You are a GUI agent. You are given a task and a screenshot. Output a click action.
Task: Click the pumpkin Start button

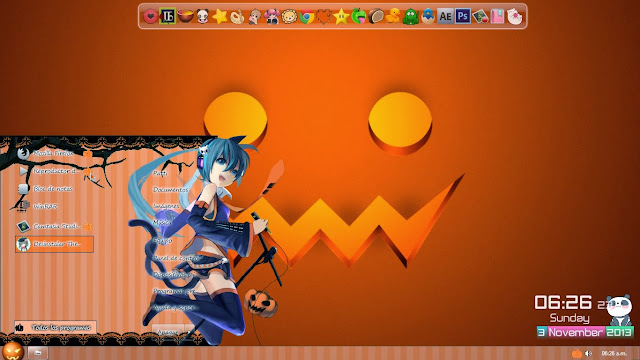pyautogui.click(x=13, y=351)
